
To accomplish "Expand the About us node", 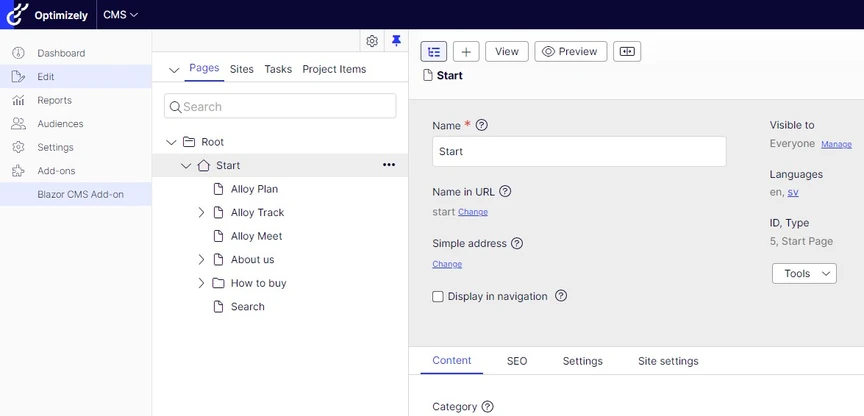I will (x=201, y=260).
